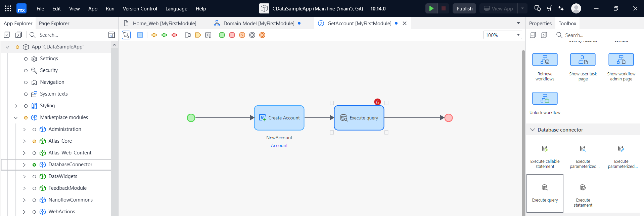This screenshot has width=644, height=216.
Task: Click the Publish button
Action: tap(464, 8)
